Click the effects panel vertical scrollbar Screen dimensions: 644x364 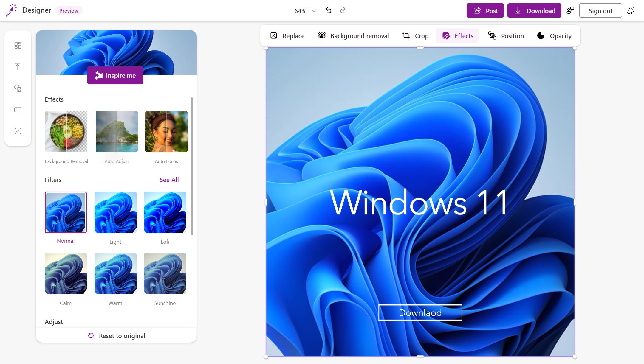coord(192,166)
